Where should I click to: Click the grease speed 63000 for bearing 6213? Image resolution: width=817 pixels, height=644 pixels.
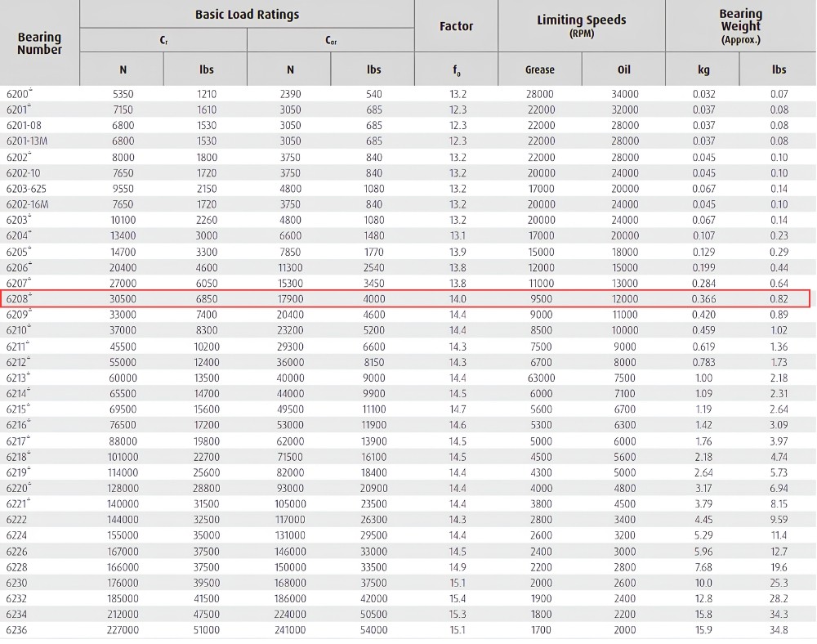click(x=541, y=378)
